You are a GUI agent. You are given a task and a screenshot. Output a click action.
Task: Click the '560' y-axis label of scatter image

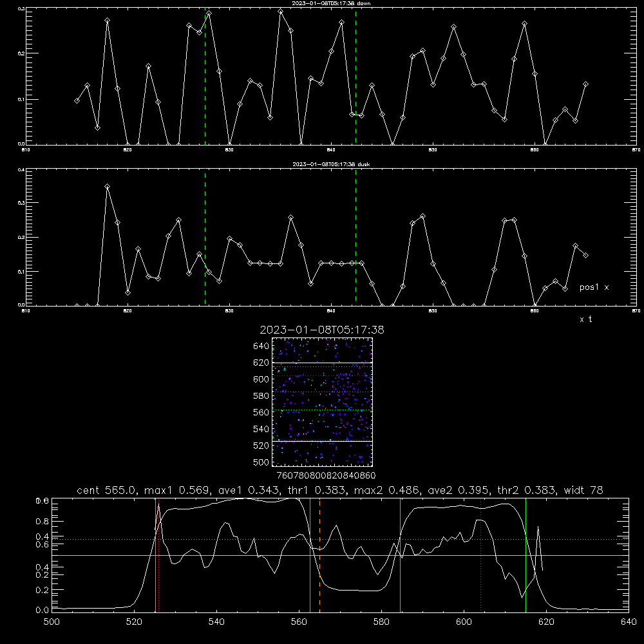(261, 412)
